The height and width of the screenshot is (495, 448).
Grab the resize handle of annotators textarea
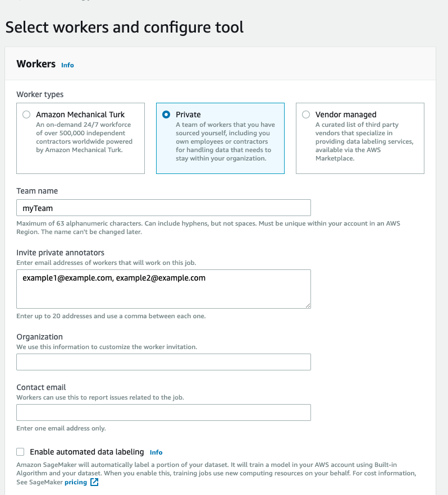[x=307, y=305]
